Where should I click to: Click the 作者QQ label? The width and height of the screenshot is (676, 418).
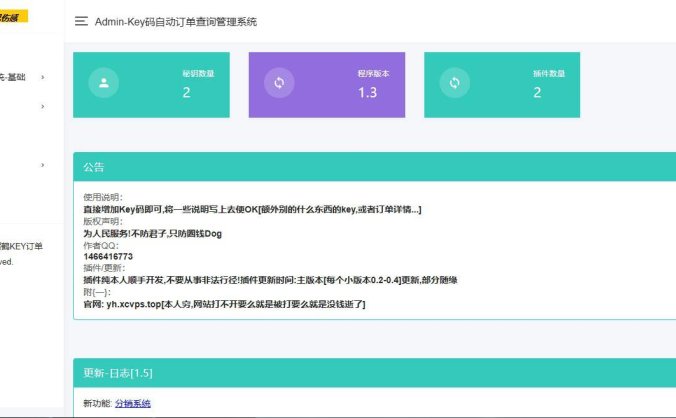point(101,246)
